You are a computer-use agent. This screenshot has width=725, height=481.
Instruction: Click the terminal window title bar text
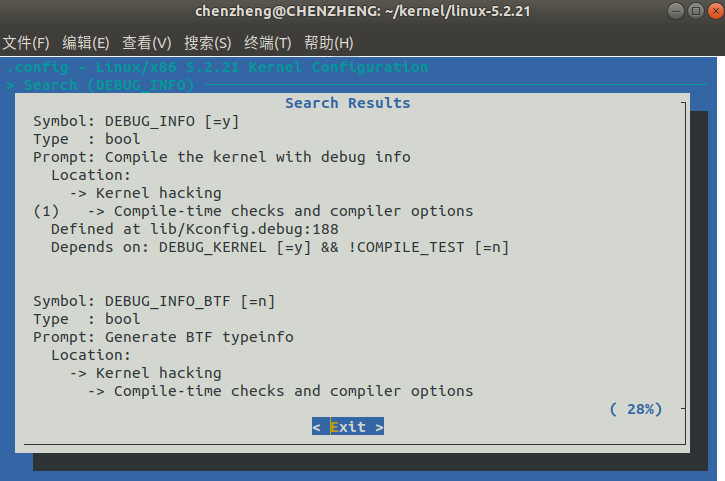coord(362,11)
